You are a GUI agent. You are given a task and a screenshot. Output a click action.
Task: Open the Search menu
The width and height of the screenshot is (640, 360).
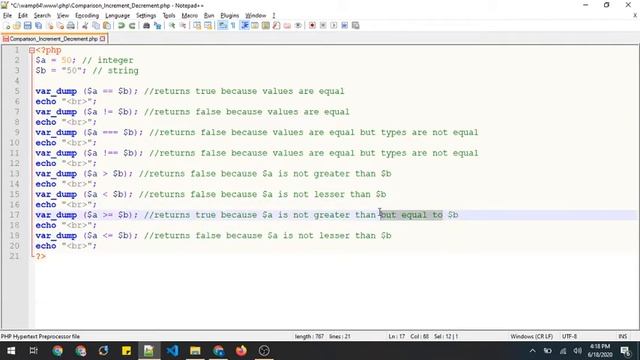[x=42, y=16]
